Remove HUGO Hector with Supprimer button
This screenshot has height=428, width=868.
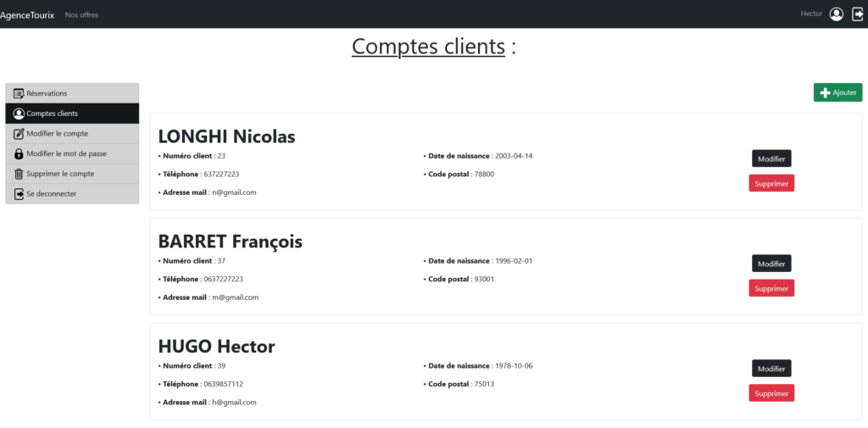point(771,393)
